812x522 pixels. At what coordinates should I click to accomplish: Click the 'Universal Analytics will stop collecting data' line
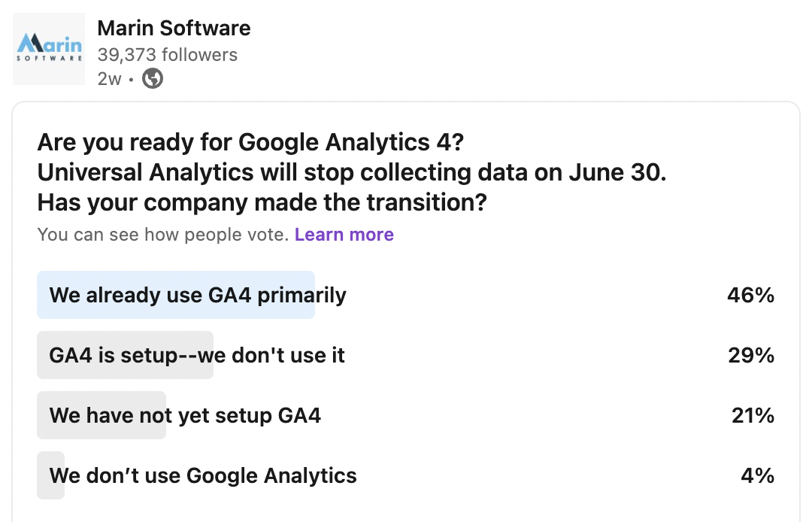click(x=352, y=171)
